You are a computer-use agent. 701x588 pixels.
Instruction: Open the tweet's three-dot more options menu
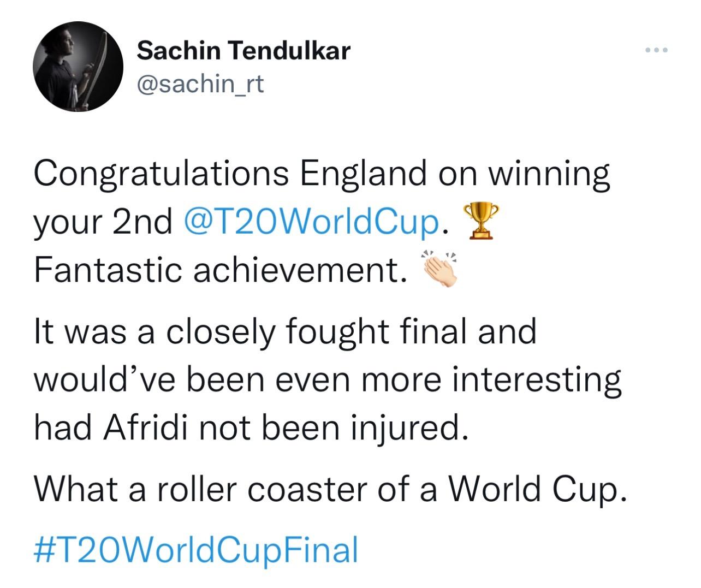656,51
